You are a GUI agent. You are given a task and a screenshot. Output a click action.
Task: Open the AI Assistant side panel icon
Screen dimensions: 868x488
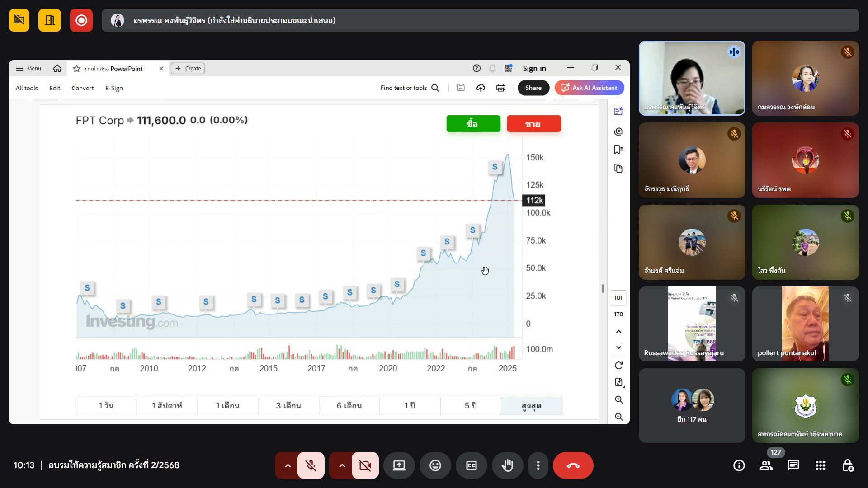618,111
